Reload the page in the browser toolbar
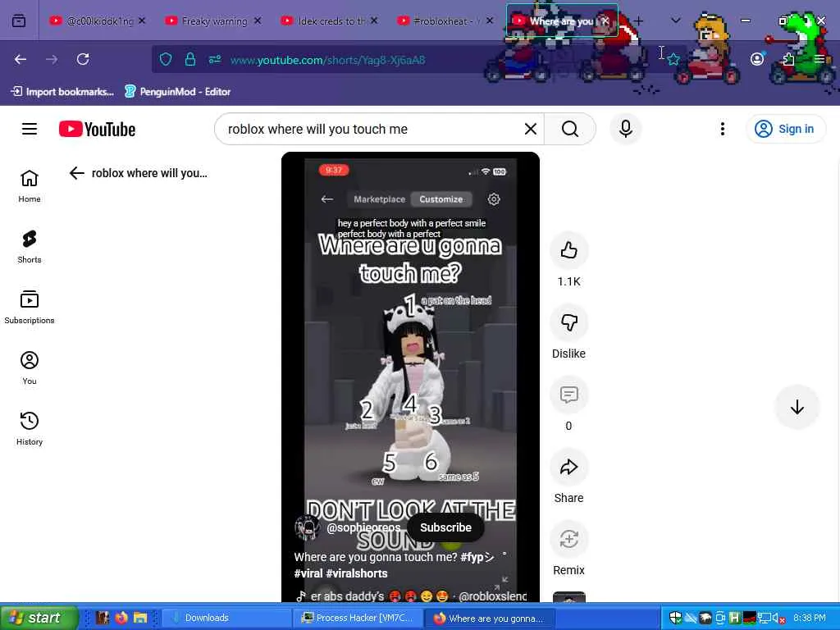This screenshot has width=840, height=630. click(x=83, y=59)
